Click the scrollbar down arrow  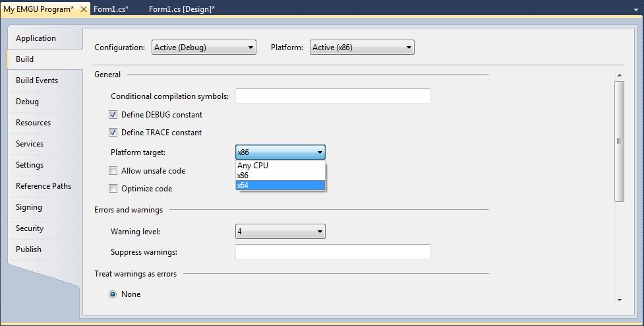coord(620,300)
